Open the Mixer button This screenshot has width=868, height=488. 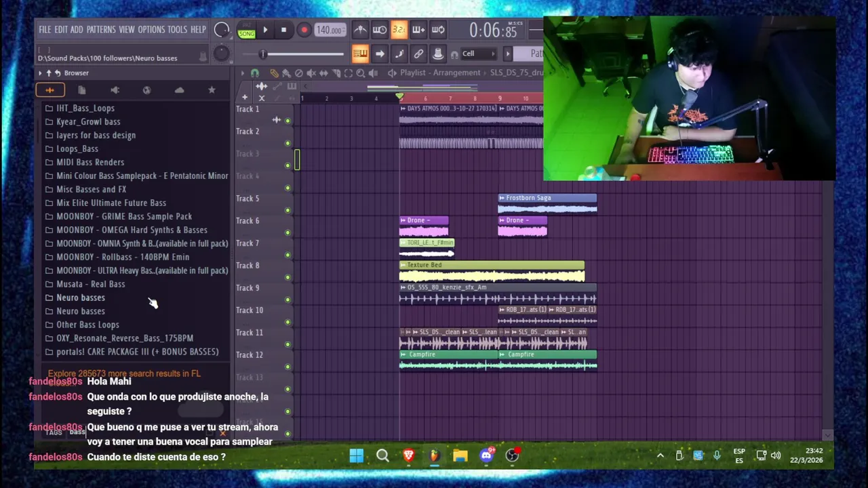click(438, 54)
